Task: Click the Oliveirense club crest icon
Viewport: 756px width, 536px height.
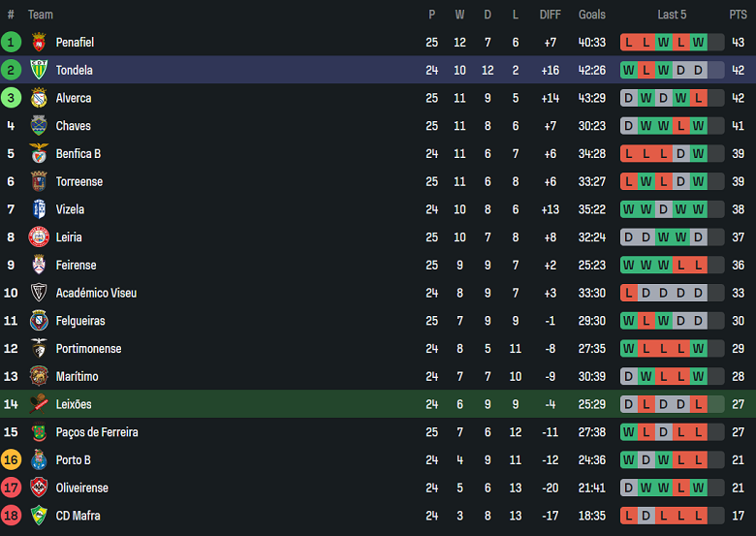Action: tap(39, 489)
